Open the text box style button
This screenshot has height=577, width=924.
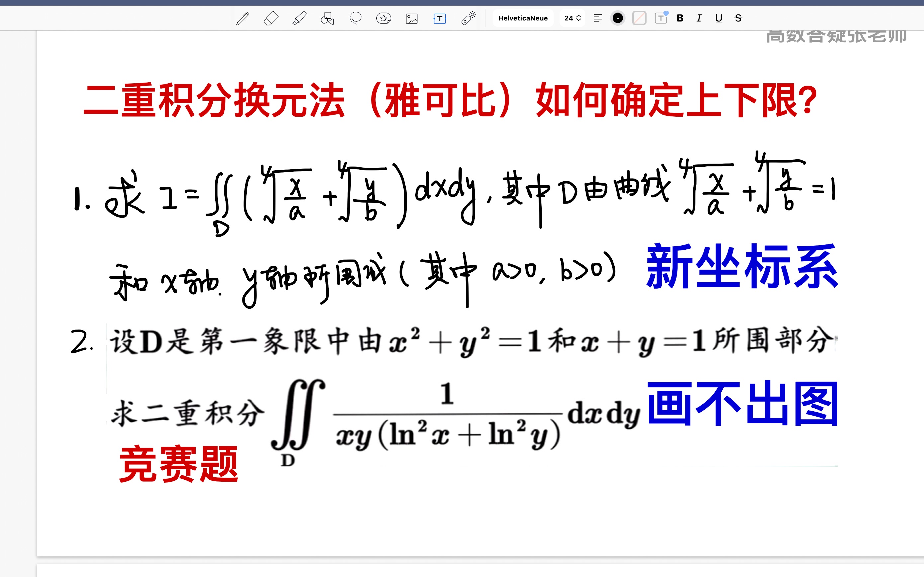pos(661,18)
